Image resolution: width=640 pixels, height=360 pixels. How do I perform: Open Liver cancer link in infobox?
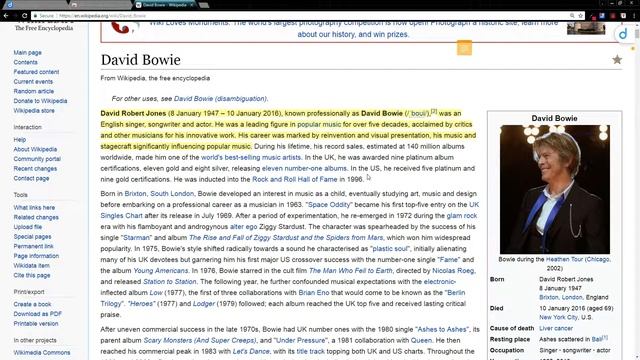[x=556, y=328]
